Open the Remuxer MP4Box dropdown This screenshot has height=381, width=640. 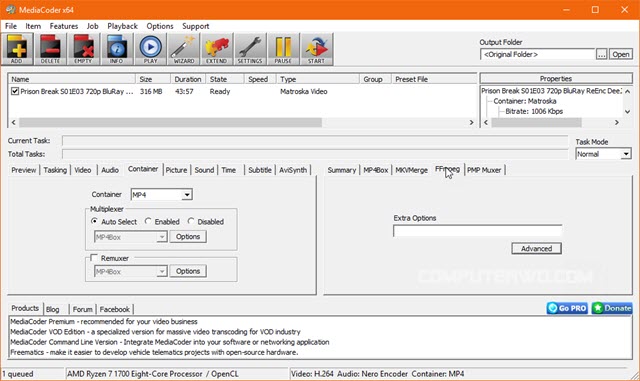[162, 272]
